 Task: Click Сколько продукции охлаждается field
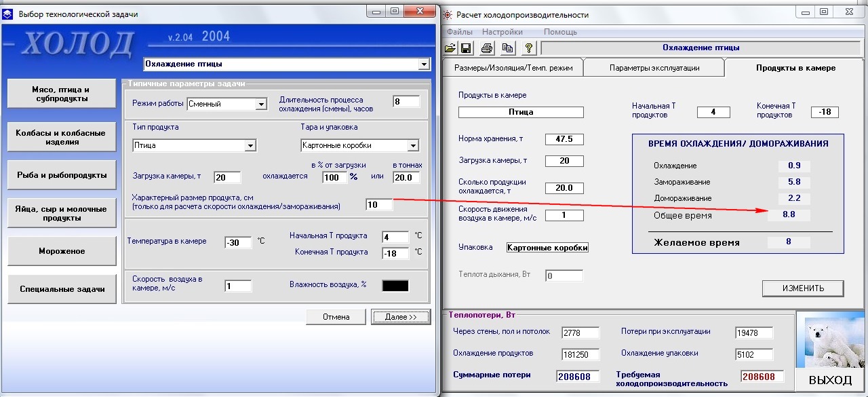pos(564,188)
